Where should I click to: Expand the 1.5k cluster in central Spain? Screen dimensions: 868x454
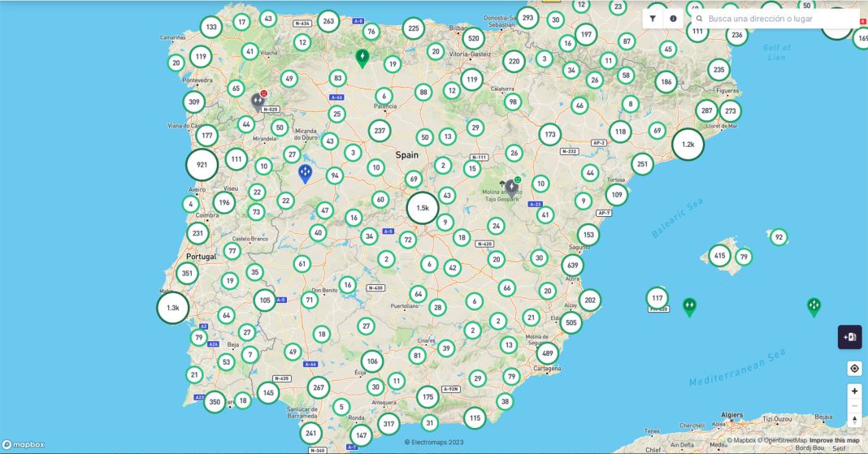423,208
